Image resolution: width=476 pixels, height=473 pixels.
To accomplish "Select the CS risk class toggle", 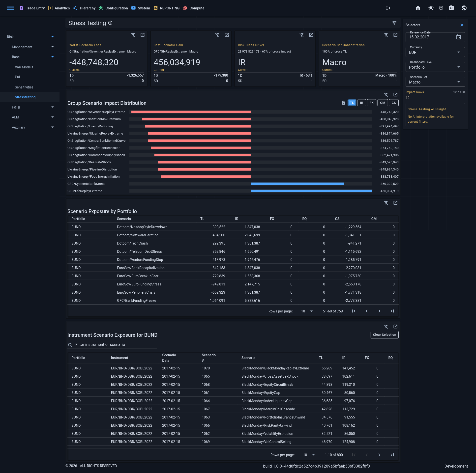I will (394, 103).
